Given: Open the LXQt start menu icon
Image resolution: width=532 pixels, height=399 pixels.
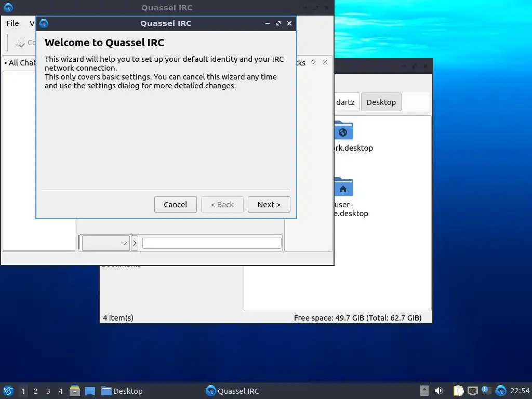Looking at the screenshot, I should 8,391.
